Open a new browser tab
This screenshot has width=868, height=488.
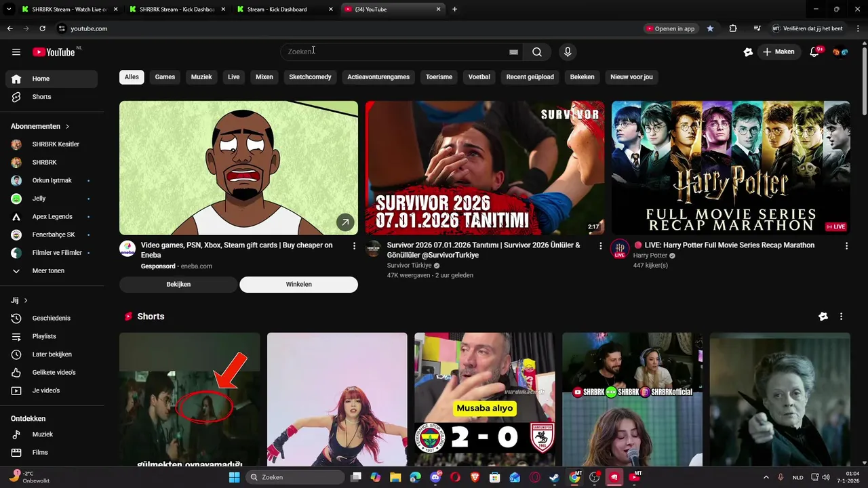click(454, 9)
